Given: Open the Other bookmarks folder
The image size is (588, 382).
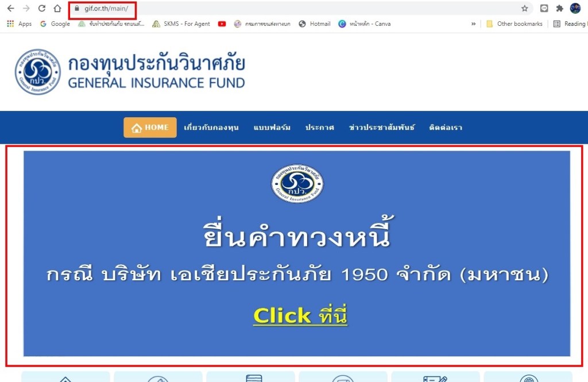Looking at the screenshot, I should 514,24.
